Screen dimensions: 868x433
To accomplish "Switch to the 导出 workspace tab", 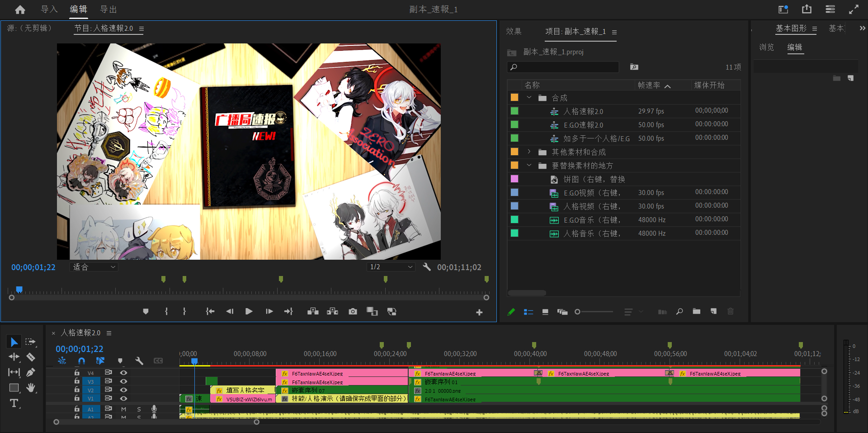I will coord(108,10).
